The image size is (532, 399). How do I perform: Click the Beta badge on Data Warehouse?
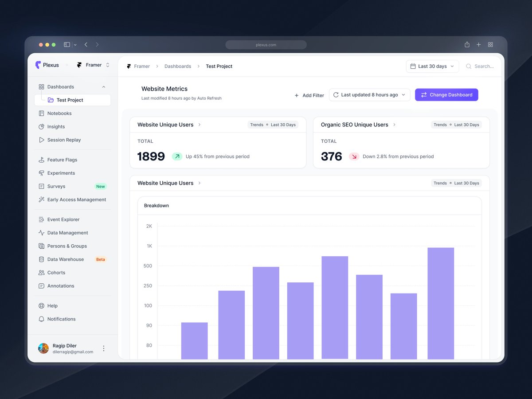(101, 260)
